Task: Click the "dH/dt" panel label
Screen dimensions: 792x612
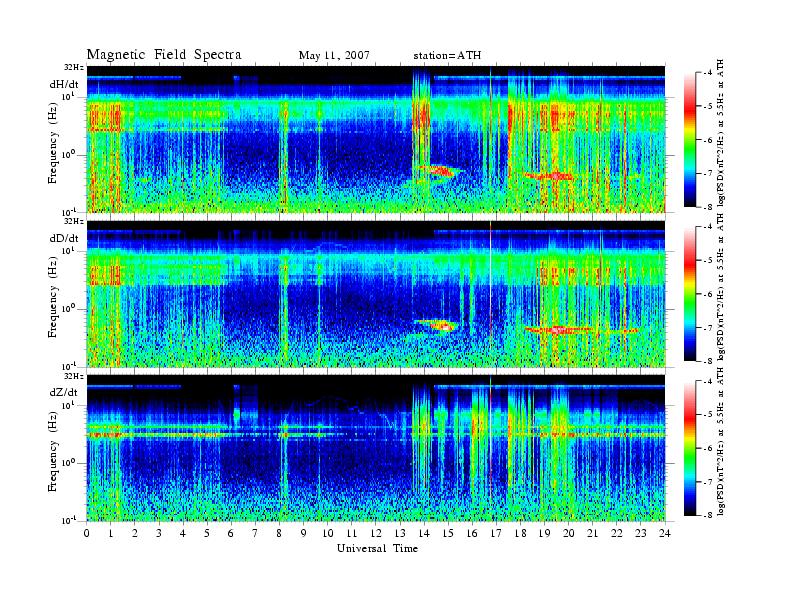Action: (64, 84)
